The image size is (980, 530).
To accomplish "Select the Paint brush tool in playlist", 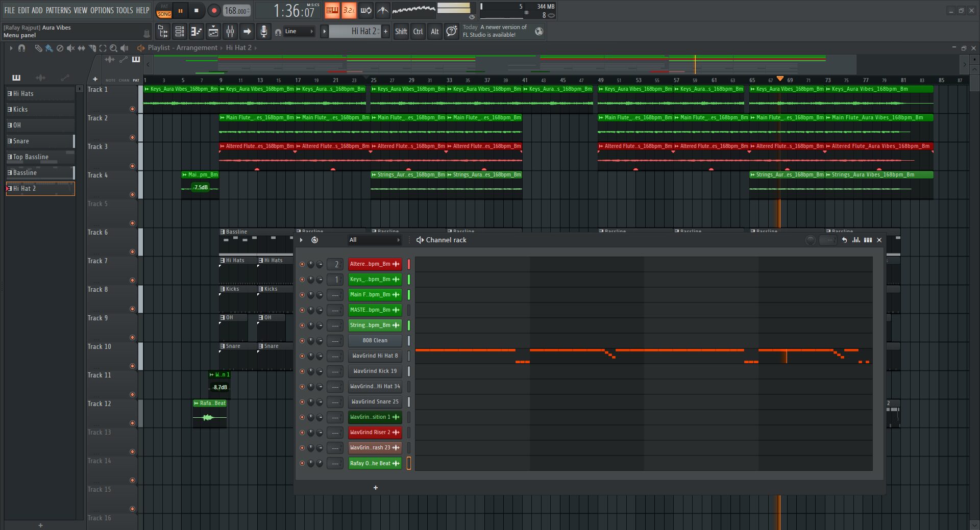I will point(49,48).
